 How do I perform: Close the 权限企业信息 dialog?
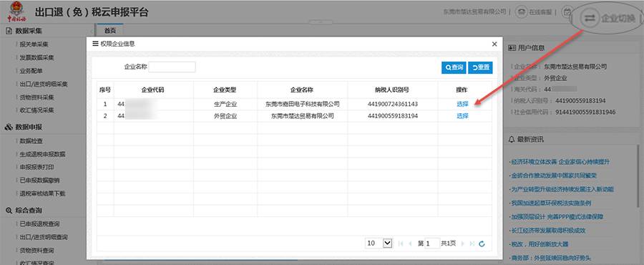(494, 44)
